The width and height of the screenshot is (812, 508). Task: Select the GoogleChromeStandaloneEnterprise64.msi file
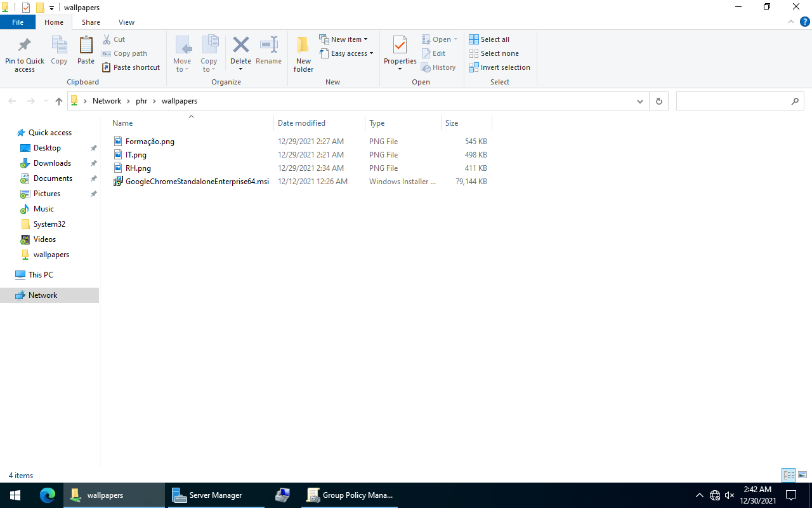[x=197, y=182]
